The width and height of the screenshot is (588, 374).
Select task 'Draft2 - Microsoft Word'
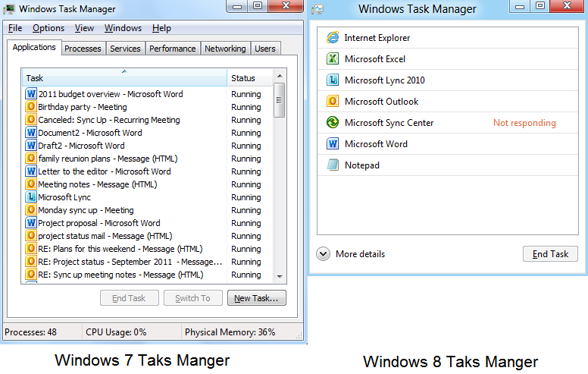pyautogui.click(x=81, y=146)
